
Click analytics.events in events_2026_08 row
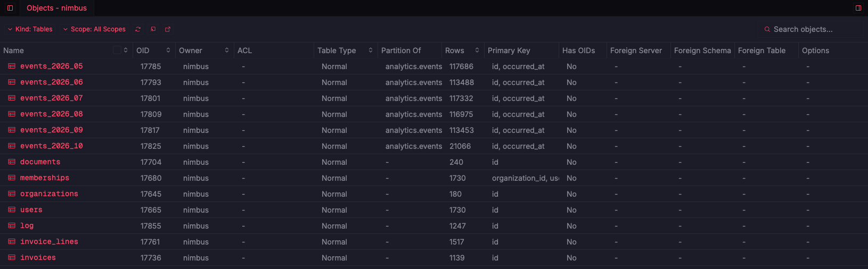[x=414, y=114]
